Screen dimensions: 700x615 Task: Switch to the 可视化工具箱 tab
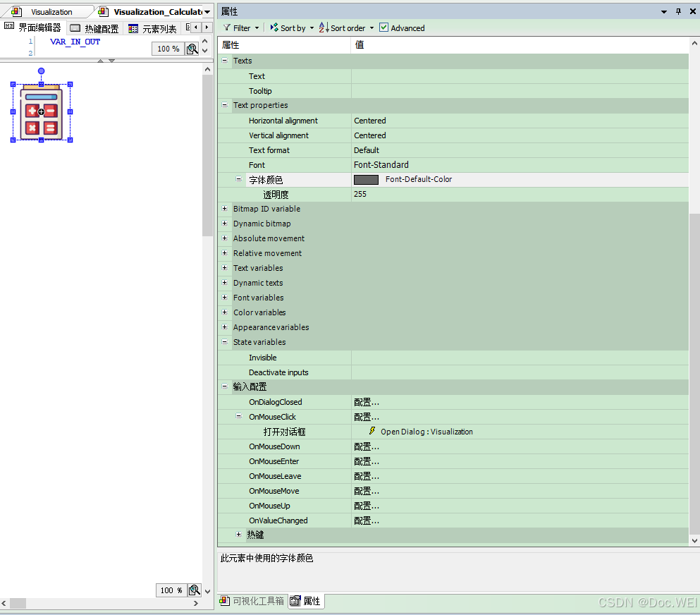(x=252, y=601)
